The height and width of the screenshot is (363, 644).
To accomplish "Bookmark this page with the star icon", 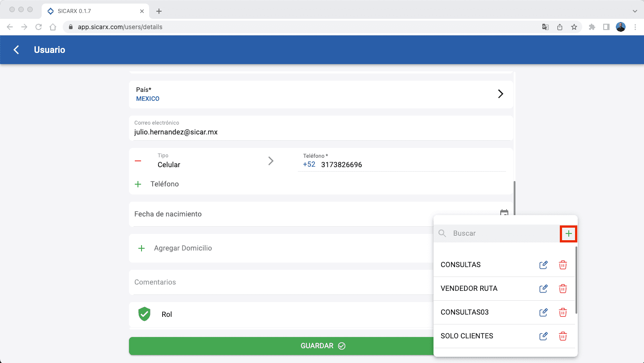I will tap(574, 27).
